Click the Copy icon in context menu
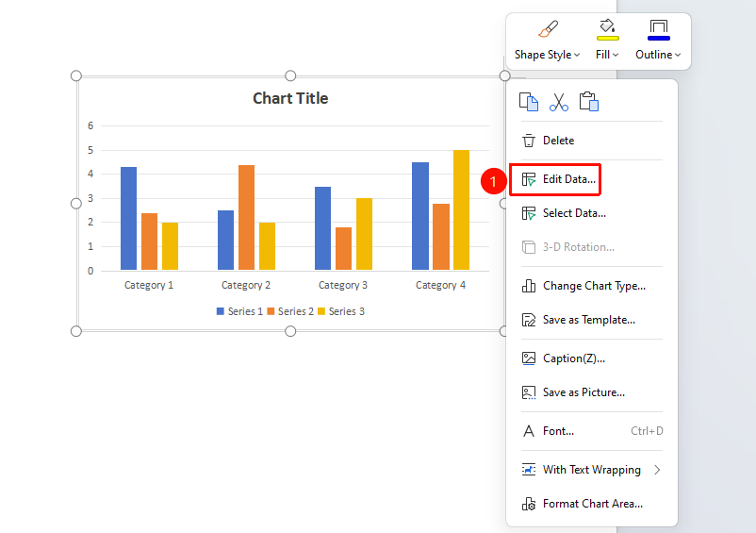The image size is (756, 533). click(x=529, y=102)
